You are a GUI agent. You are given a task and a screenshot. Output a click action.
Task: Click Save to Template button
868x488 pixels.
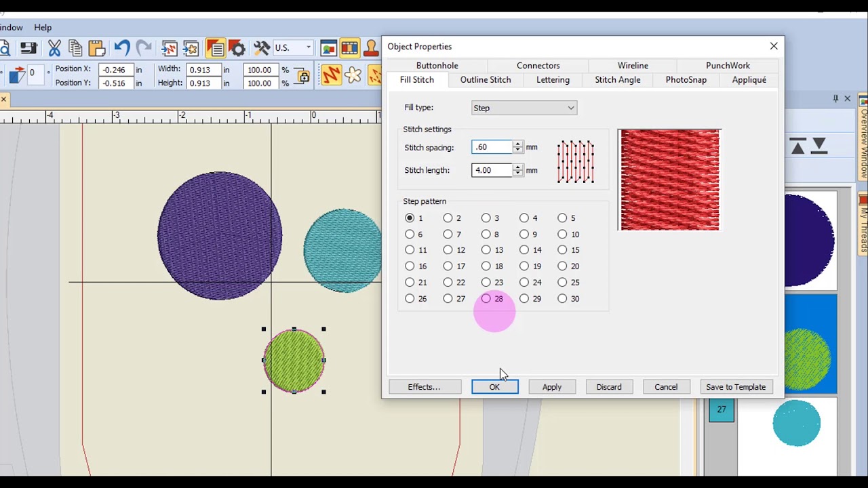click(736, 387)
